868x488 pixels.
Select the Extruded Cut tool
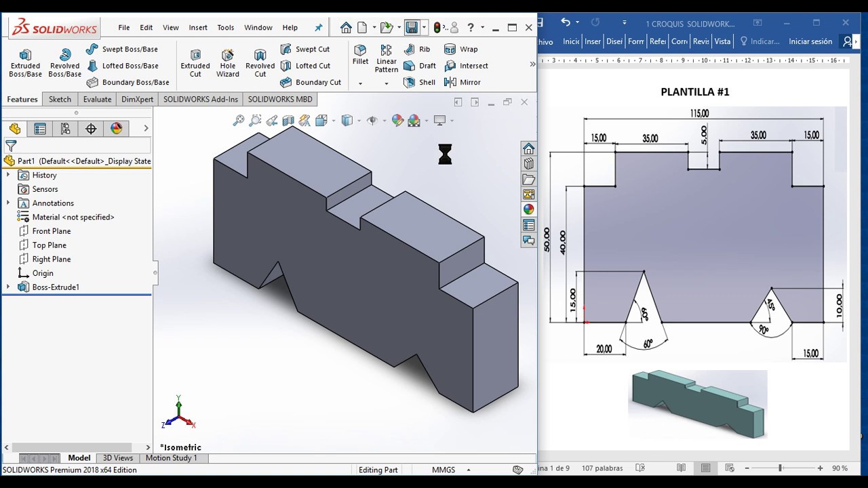pos(195,63)
